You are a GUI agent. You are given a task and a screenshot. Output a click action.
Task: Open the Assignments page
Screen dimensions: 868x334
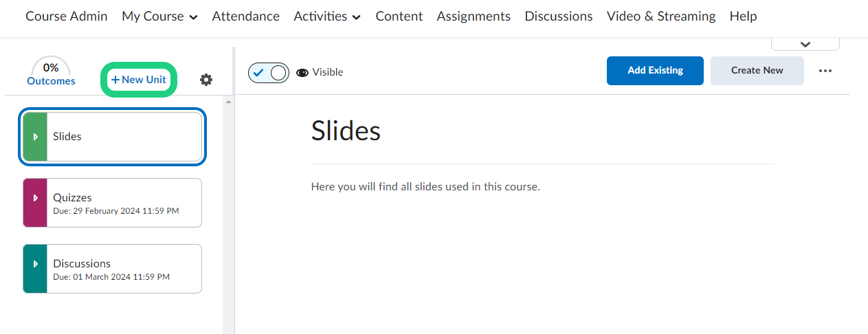point(474,16)
